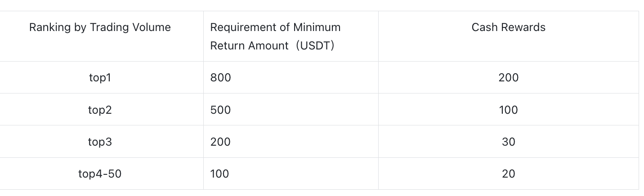644x196 pixels.
Task: Click the 100 minimum return for top4-50
Action: click(219, 174)
